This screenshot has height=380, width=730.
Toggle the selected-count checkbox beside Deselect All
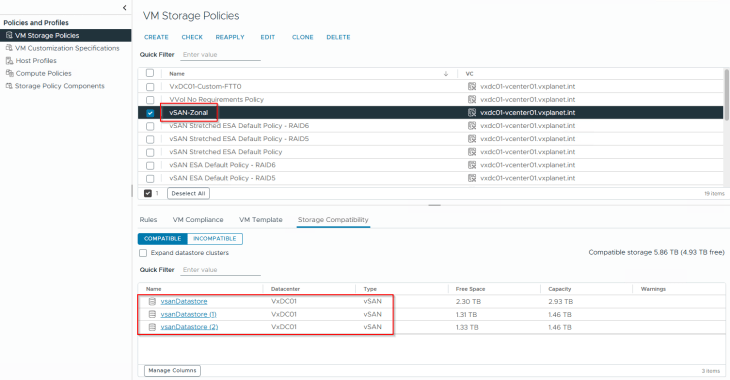[148, 193]
